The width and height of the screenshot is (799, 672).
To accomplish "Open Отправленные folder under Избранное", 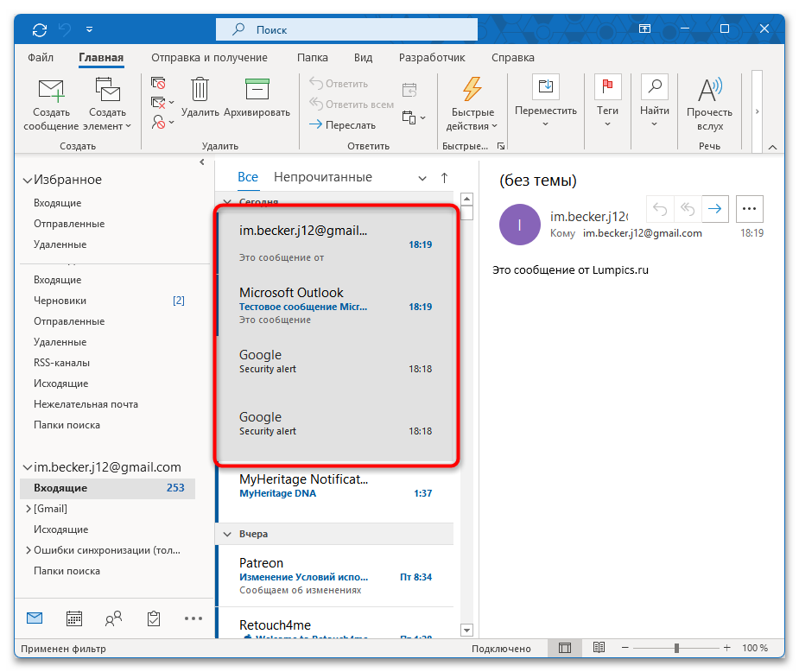I will [x=69, y=224].
